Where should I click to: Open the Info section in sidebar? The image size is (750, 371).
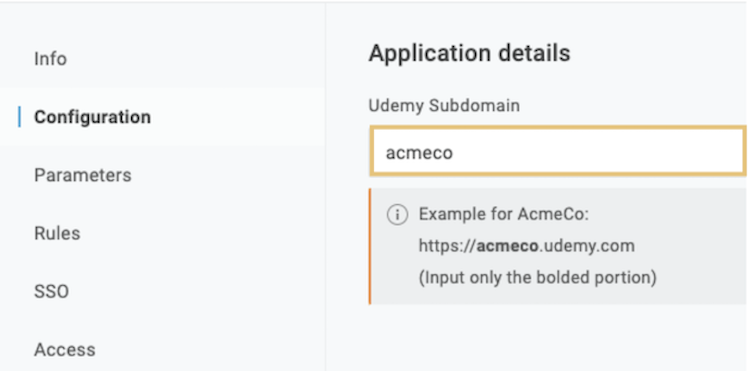tap(50, 59)
